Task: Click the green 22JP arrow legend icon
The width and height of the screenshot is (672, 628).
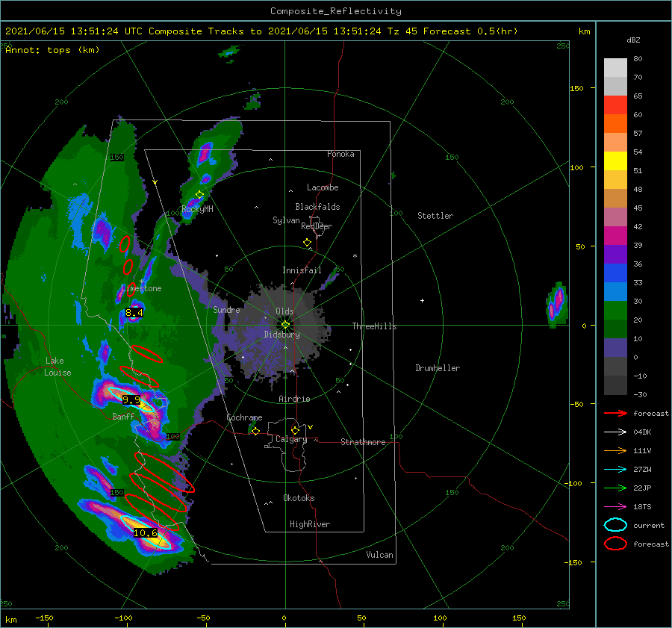Action: tap(615, 488)
